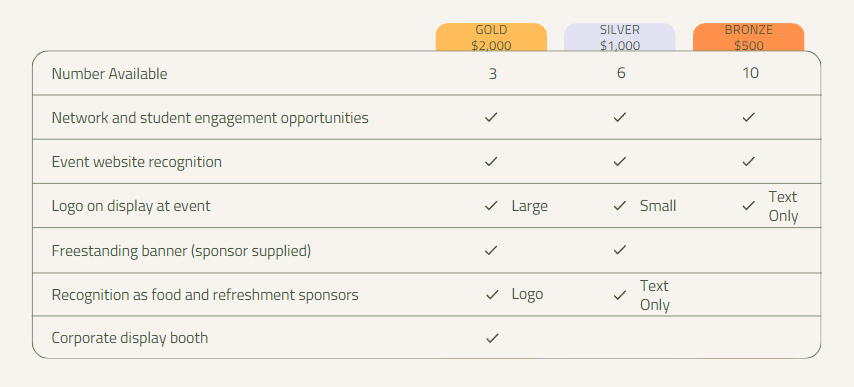Click Bronze checkmark in Logo on display row
Image resolution: width=854 pixels, height=387 pixels.
[748, 206]
